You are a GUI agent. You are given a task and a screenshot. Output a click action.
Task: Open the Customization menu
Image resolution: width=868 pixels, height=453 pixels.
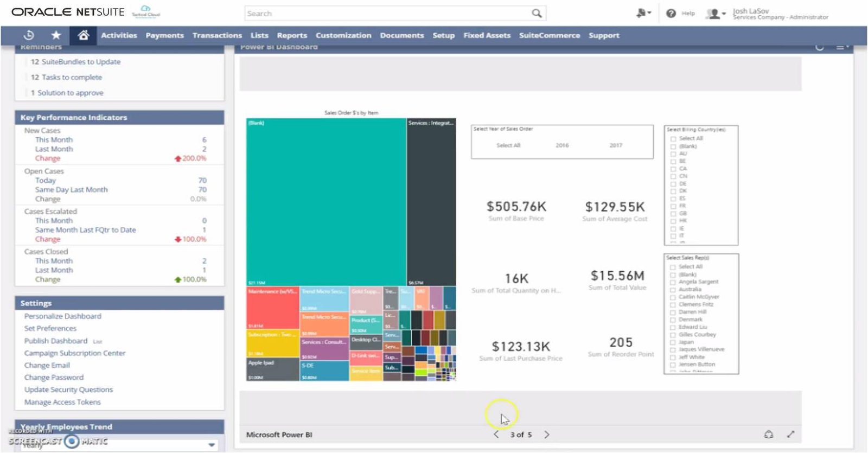pyautogui.click(x=343, y=35)
